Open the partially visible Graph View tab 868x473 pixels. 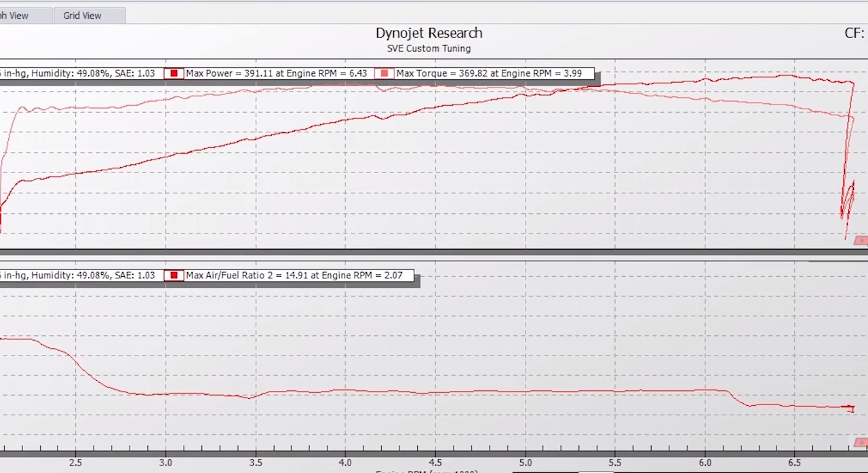[26, 16]
